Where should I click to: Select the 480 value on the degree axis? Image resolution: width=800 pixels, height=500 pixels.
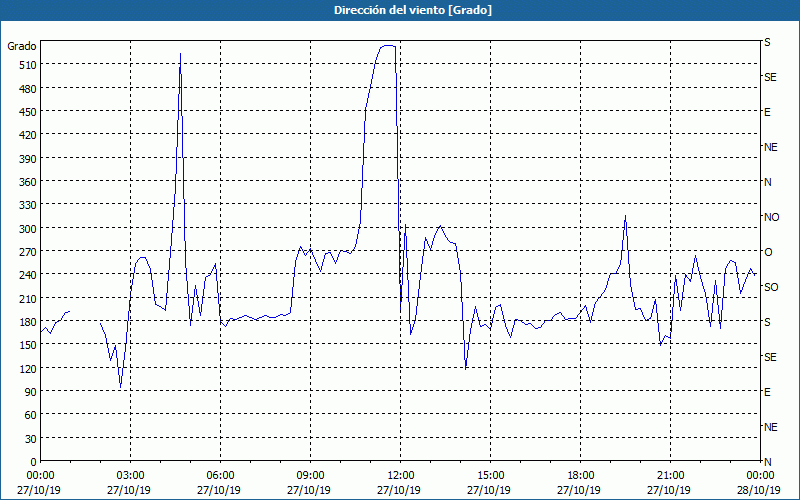28,89
